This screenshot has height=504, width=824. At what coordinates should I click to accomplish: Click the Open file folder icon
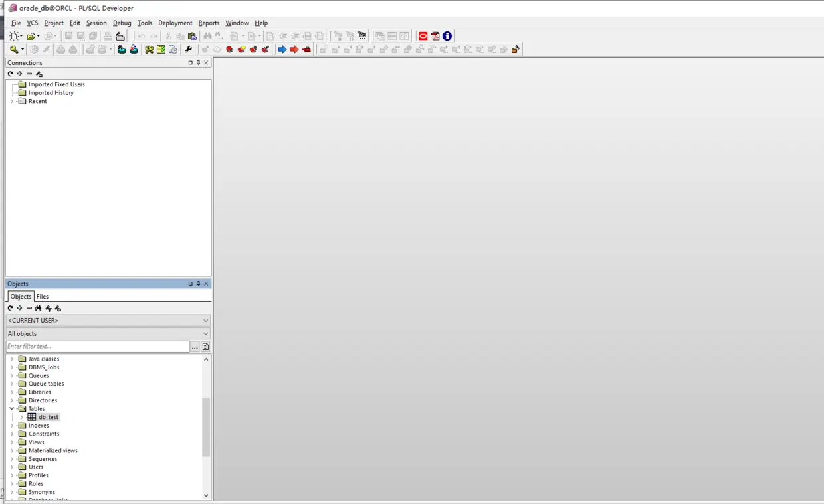pyautogui.click(x=31, y=36)
